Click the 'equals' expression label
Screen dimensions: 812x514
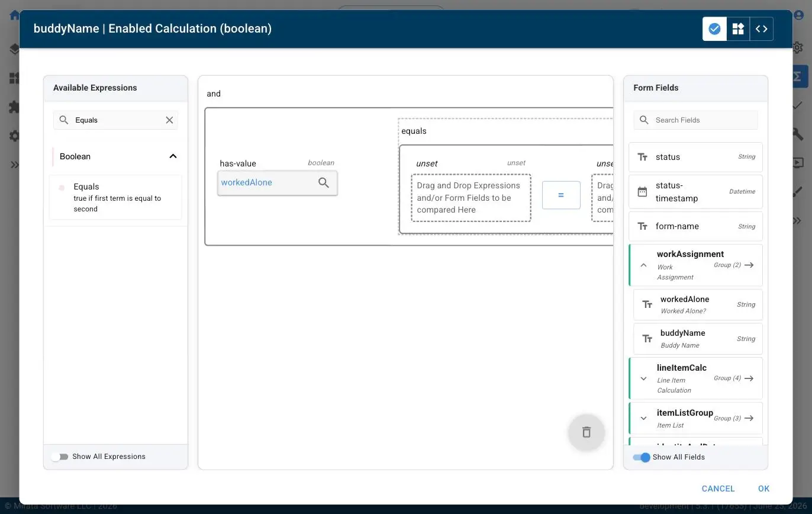point(414,131)
